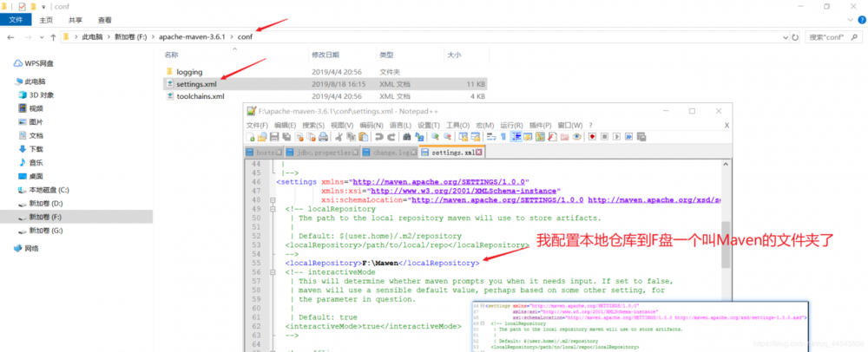Select 新加卷 (G:) in navigation pane
This screenshot has height=352, width=868.
pos(45,231)
